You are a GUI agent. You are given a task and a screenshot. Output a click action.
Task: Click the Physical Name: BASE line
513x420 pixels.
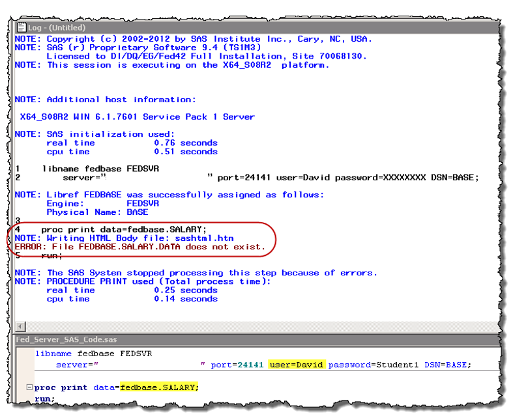tap(97, 212)
